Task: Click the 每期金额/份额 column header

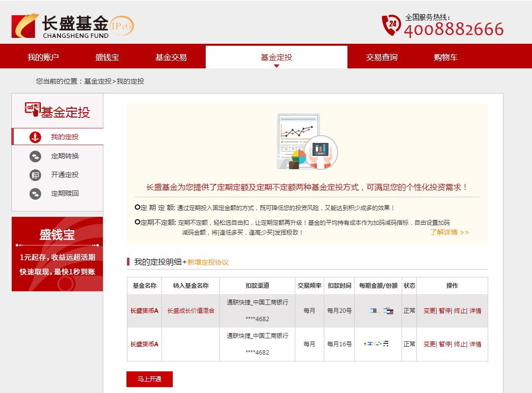Action: (378, 285)
